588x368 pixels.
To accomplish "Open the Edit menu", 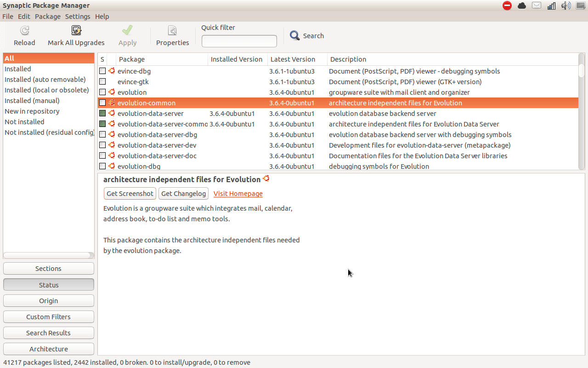I will click(x=24, y=17).
